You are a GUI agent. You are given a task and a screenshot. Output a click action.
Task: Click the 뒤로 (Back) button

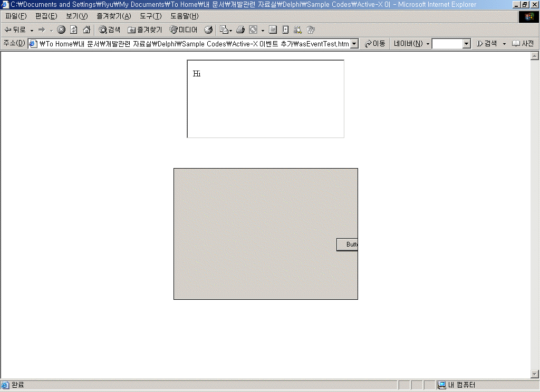[x=15, y=30]
